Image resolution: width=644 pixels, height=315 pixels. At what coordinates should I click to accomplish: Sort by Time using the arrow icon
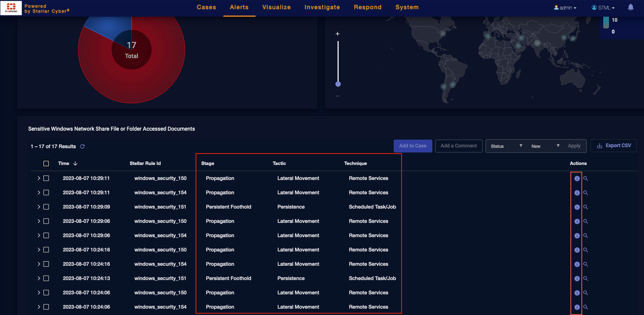[75, 163]
